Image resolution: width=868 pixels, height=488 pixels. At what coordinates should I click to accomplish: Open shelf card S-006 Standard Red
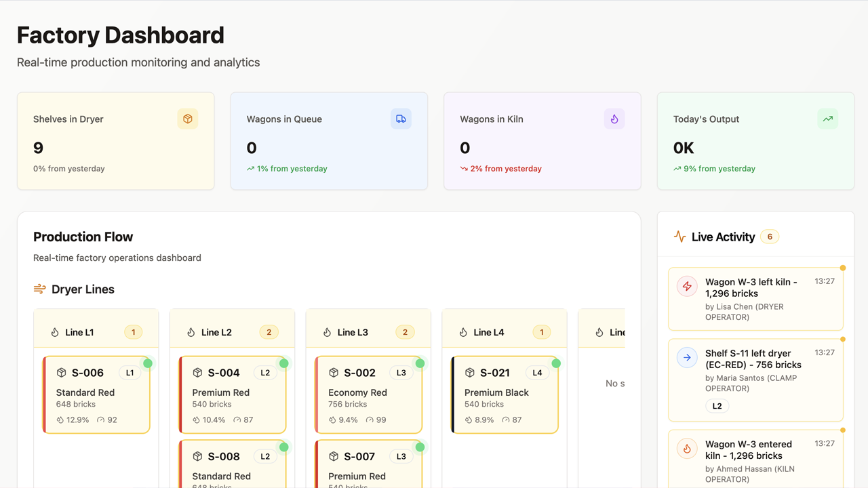coord(96,394)
